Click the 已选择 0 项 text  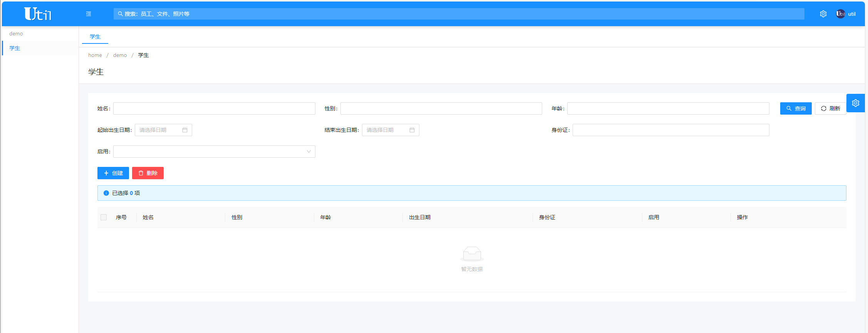pos(126,193)
